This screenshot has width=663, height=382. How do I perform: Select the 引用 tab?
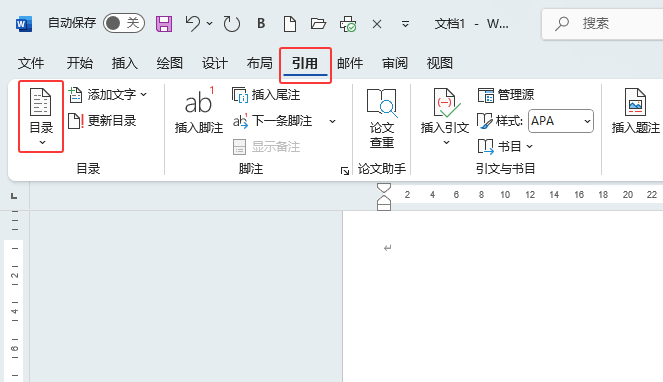pyautogui.click(x=305, y=64)
